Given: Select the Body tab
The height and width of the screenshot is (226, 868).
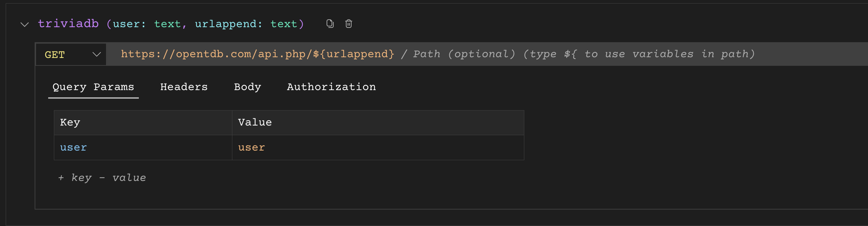Looking at the screenshot, I should pos(247,87).
